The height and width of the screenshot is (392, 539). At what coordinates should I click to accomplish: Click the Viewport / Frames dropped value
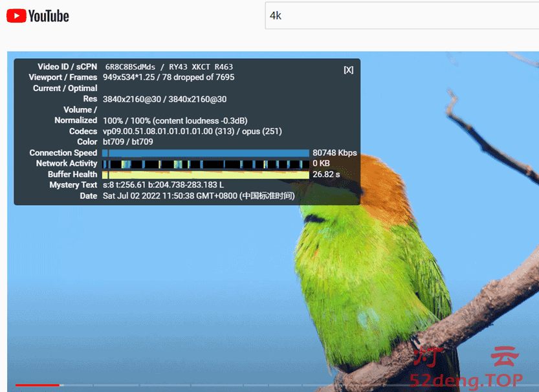[168, 77]
